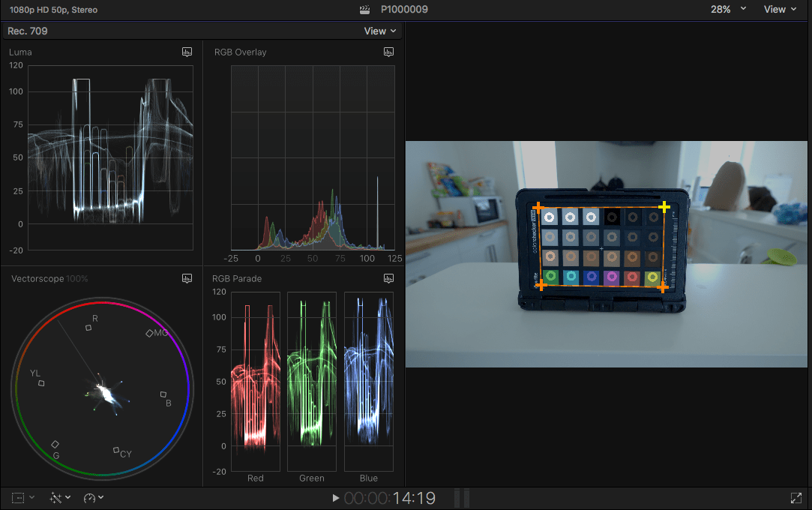Select the crop and transform tool icon

coord(16,497)
